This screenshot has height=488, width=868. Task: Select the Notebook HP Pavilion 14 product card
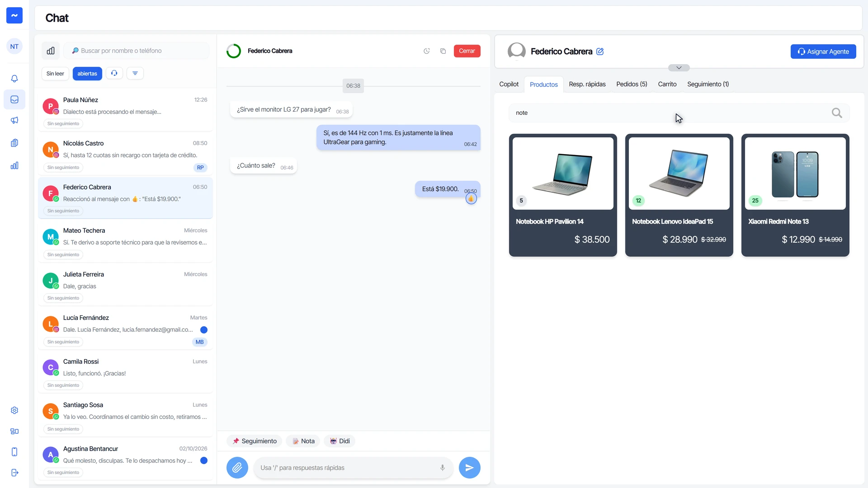pos(563,195)
